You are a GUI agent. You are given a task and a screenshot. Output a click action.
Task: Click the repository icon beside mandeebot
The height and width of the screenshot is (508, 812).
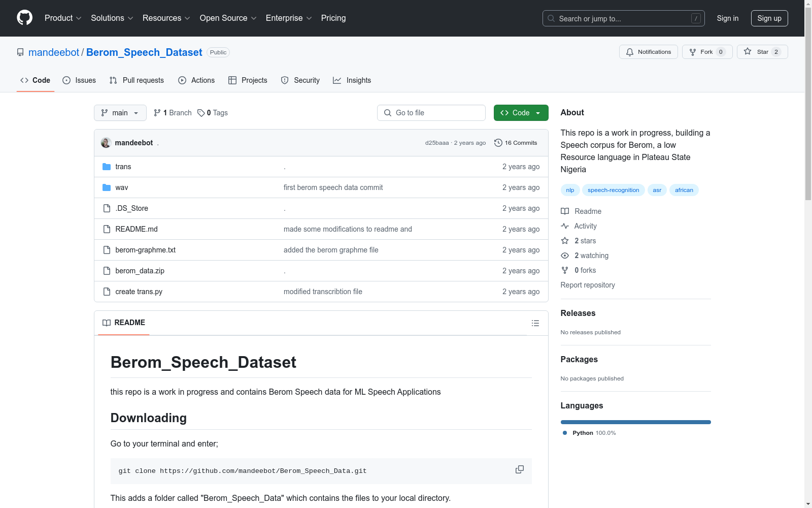tap(20, 52)
